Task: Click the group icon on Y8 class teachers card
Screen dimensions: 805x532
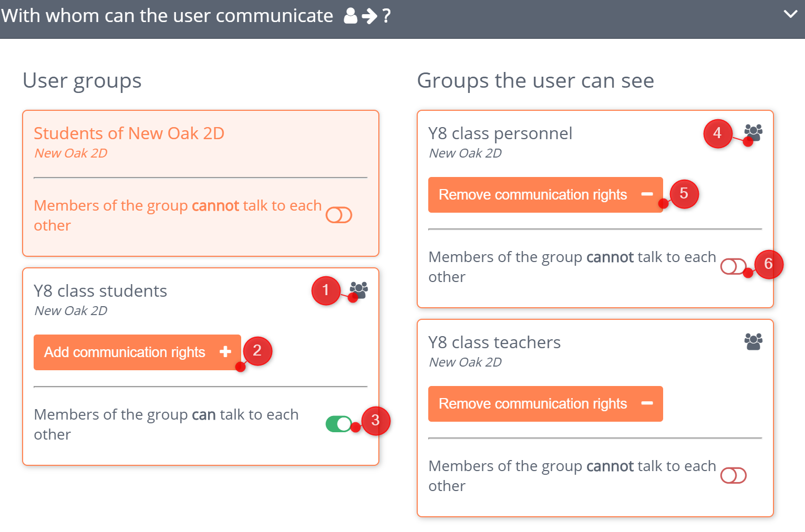Action: pos(753,341)
